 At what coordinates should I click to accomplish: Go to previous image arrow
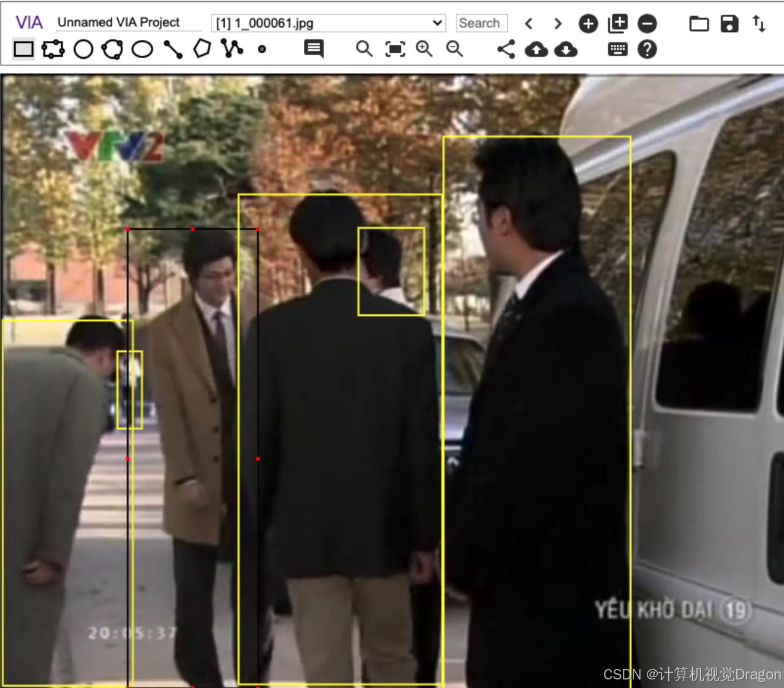(529, 23)
